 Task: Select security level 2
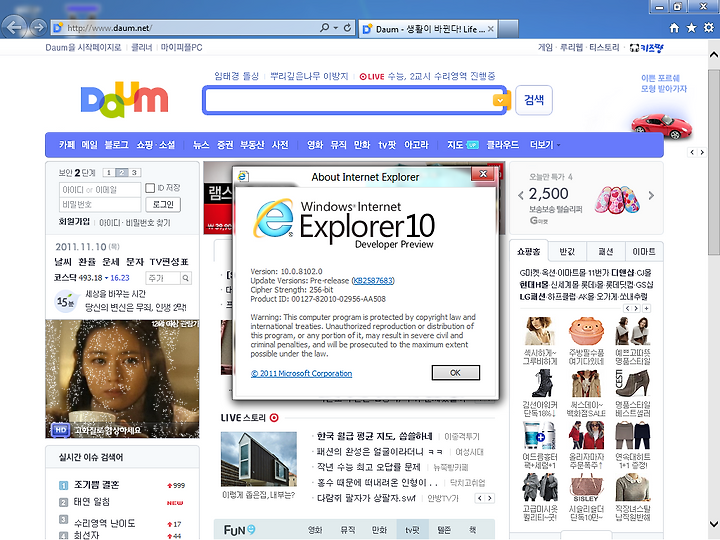122,173
